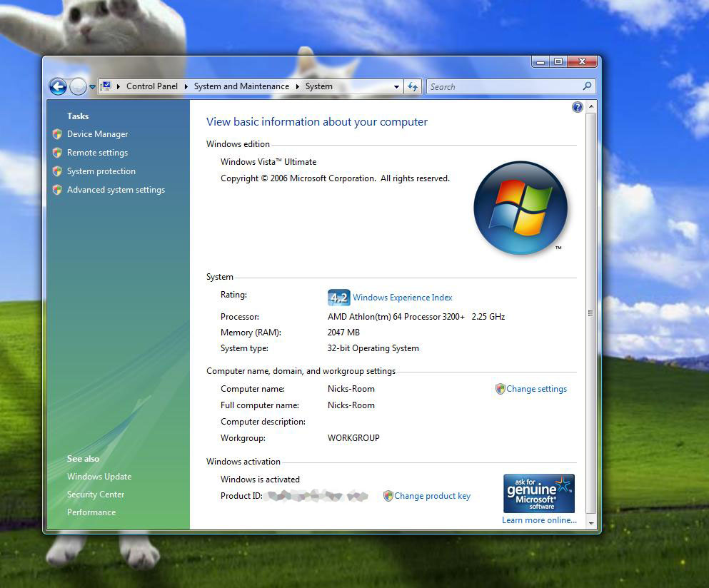Click the scrollbar up arrow
Viewport: 709px width, 588px height.
click(x=591, y=107)
